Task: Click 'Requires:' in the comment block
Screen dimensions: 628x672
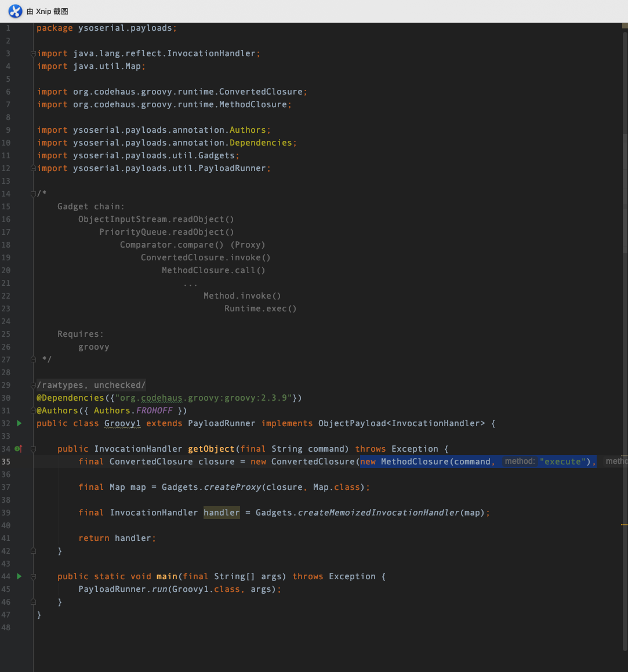Action: [x=81, y=334]
